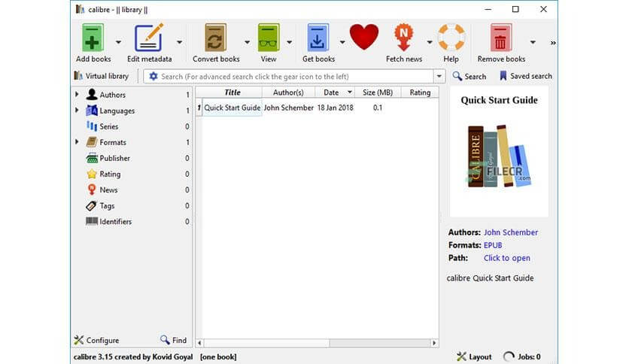Viewport: 629px width, 364px height.
Task: Open the John Schember author link
Action: (x=510, y=232)
